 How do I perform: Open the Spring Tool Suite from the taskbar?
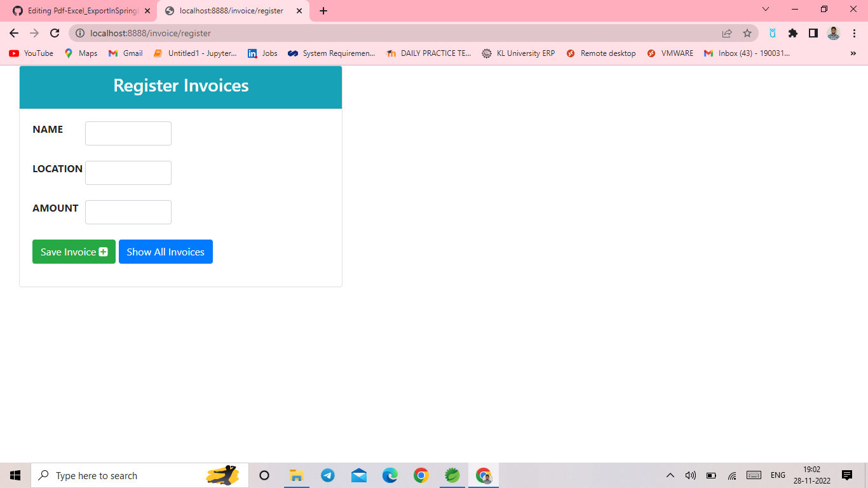click(452, 475)
